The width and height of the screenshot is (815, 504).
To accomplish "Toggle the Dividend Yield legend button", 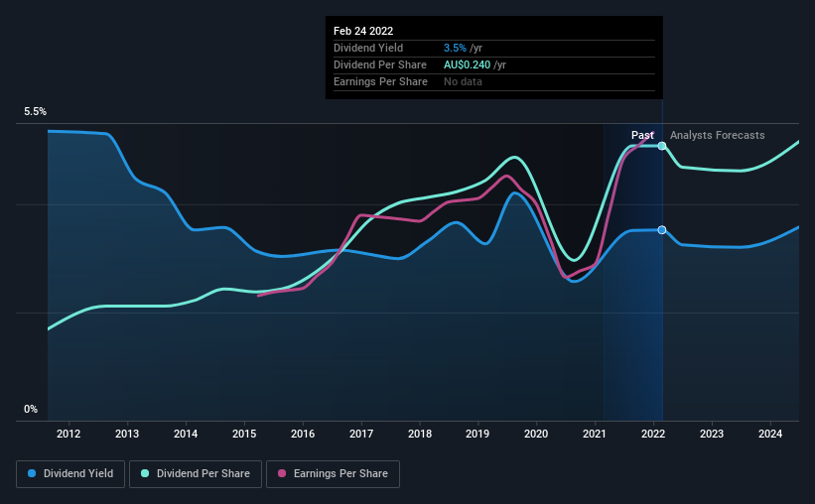I will (x=70, y=474).
